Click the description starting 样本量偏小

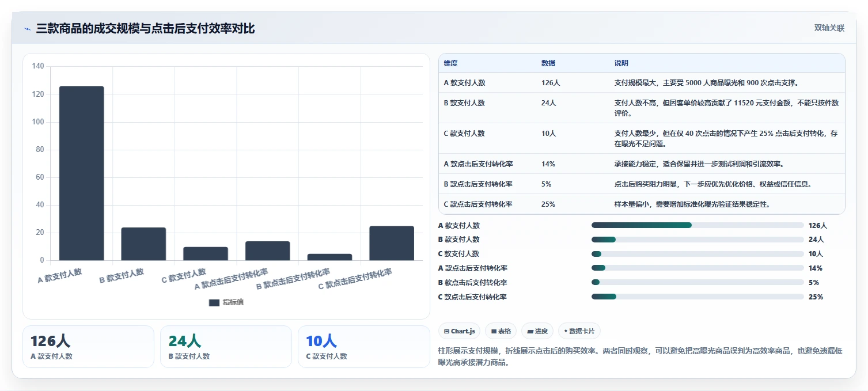tap(692, 204)
